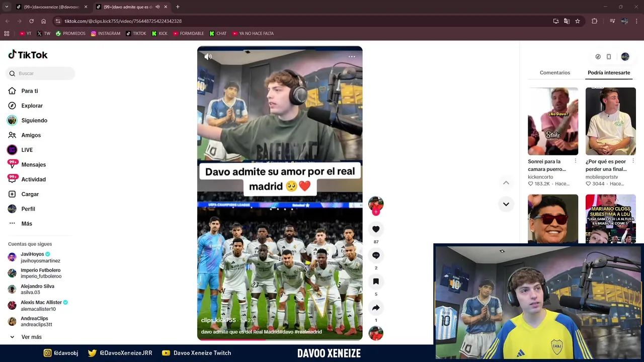Translate this page icon
644x362 pixels.
567,21
